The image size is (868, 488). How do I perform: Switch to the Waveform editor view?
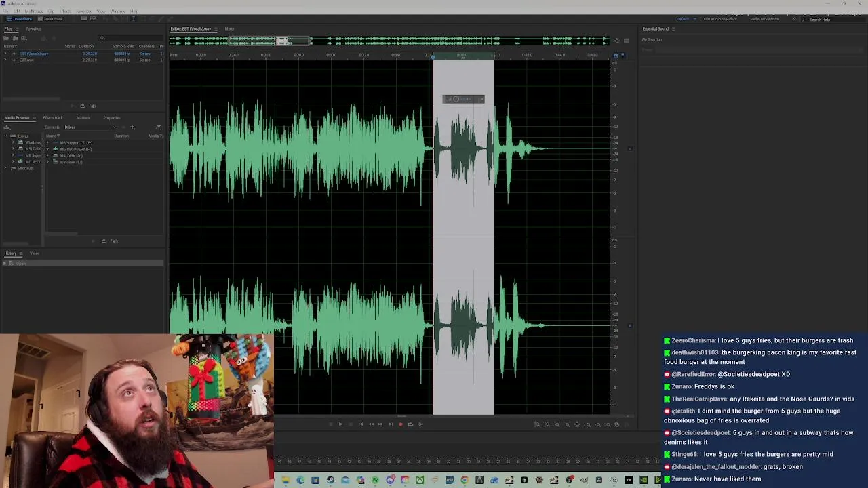pos(19,19)
